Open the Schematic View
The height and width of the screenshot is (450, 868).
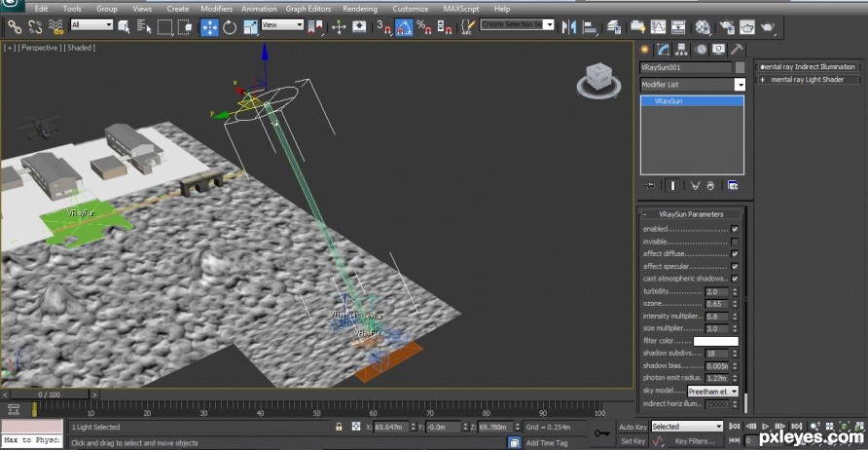(x=678, y=26)
